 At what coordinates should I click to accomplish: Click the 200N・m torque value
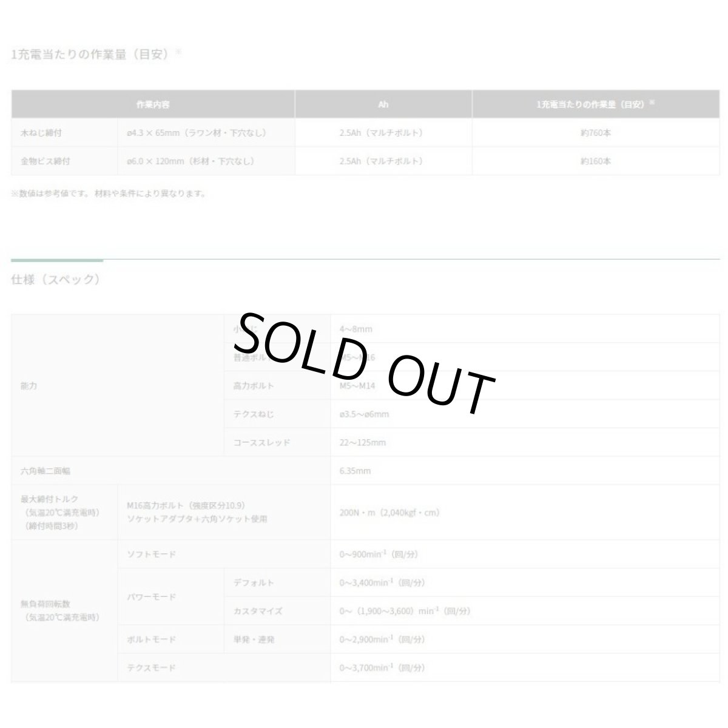[389, 512]
